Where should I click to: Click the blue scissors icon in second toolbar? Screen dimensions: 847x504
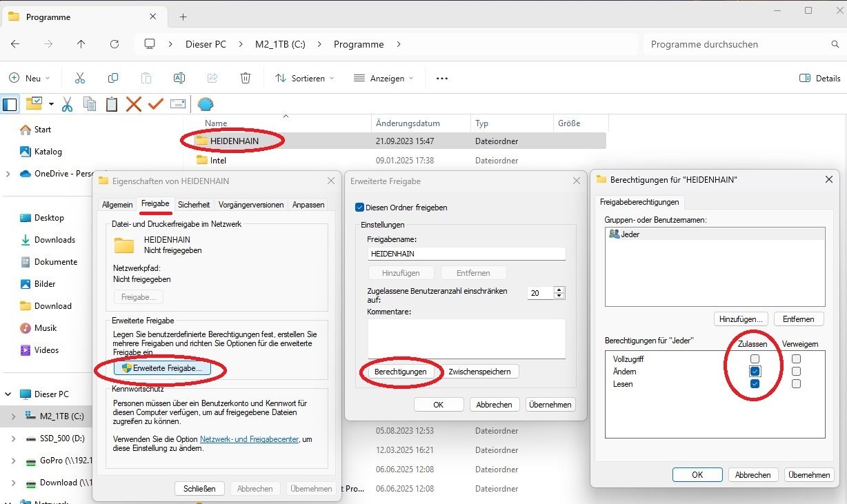pos(67,104)
